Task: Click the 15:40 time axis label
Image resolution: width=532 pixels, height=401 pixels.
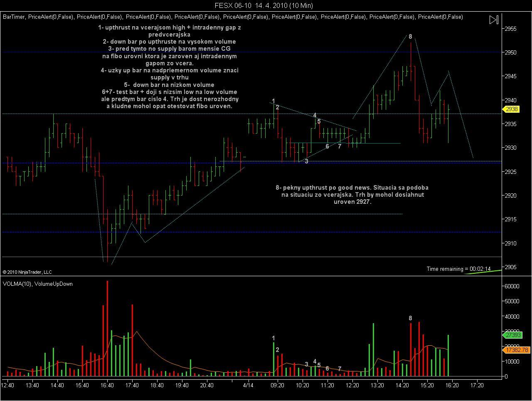Action: pyautogui.click(x=82, y=385)
